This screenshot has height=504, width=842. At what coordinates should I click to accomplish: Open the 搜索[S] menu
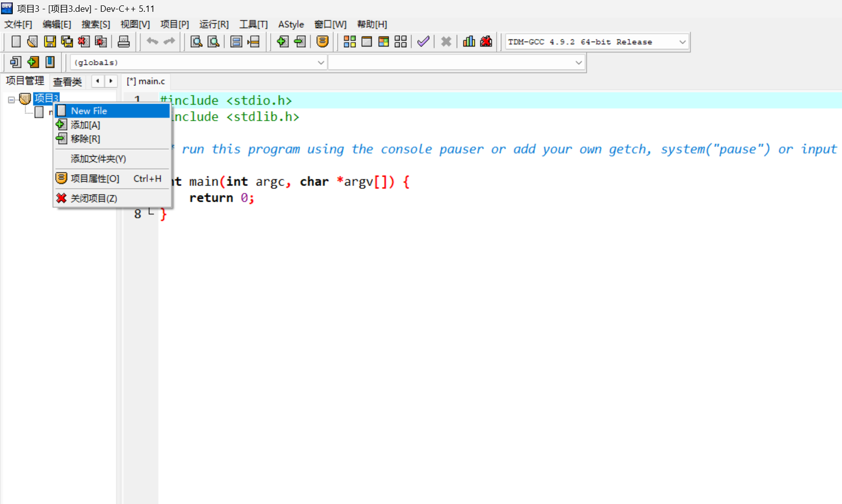96,25
